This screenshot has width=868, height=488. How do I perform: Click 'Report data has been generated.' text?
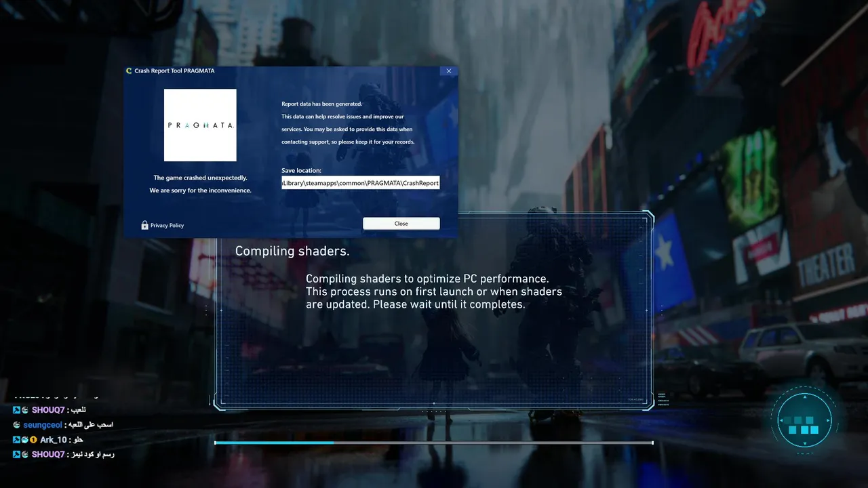(x=322, y=104)
